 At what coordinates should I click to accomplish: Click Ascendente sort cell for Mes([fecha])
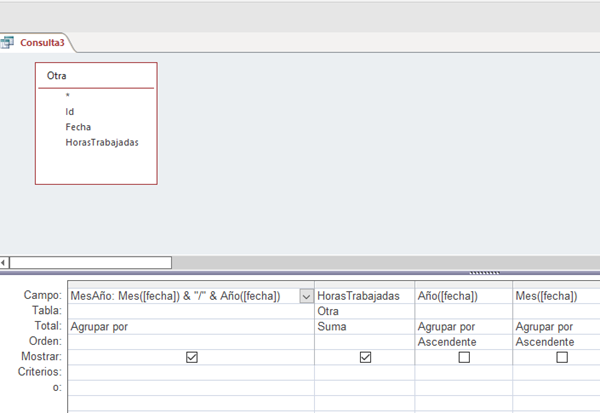point(556,342)
